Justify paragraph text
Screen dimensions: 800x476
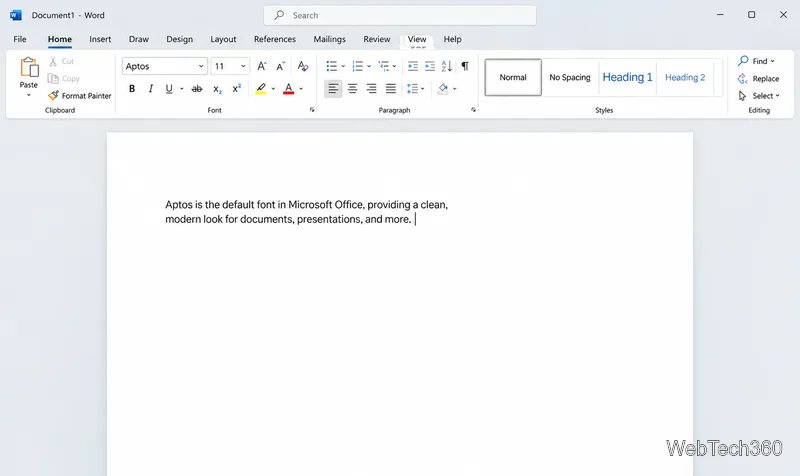point(391,89)
